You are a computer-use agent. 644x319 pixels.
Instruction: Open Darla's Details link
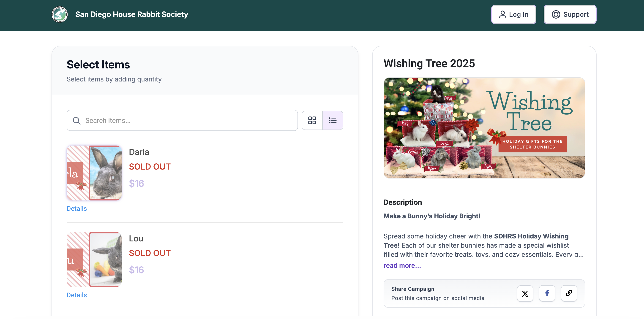[x=76, y=208]
